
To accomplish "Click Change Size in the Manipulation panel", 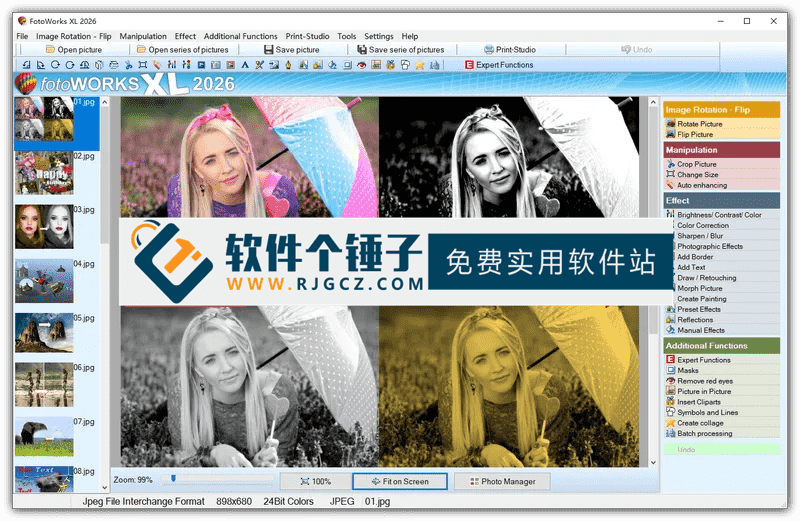I will [697, 175].
